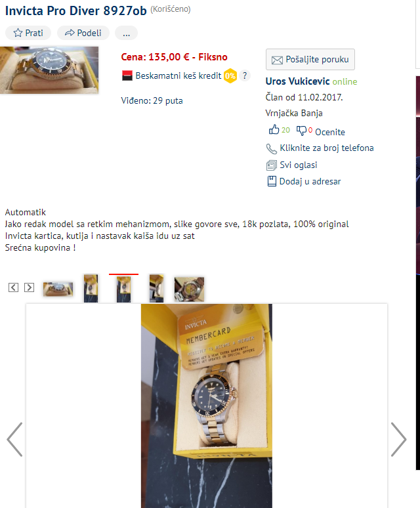Viewport: 420px width, 508px height.
Task: Open seller Uros Vukicevic profile
Action: pos(297,81)
